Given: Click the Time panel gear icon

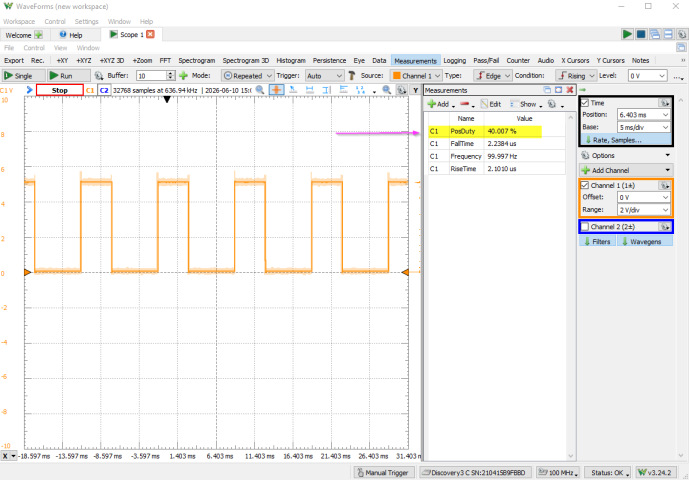Looking at the screenshot, I should [x=664, y=103].
